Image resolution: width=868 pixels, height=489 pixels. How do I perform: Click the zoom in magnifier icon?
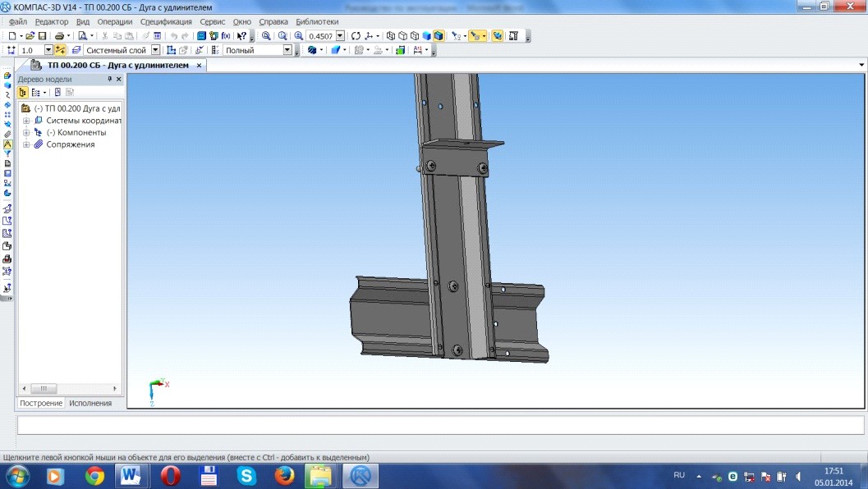[266, 36]
